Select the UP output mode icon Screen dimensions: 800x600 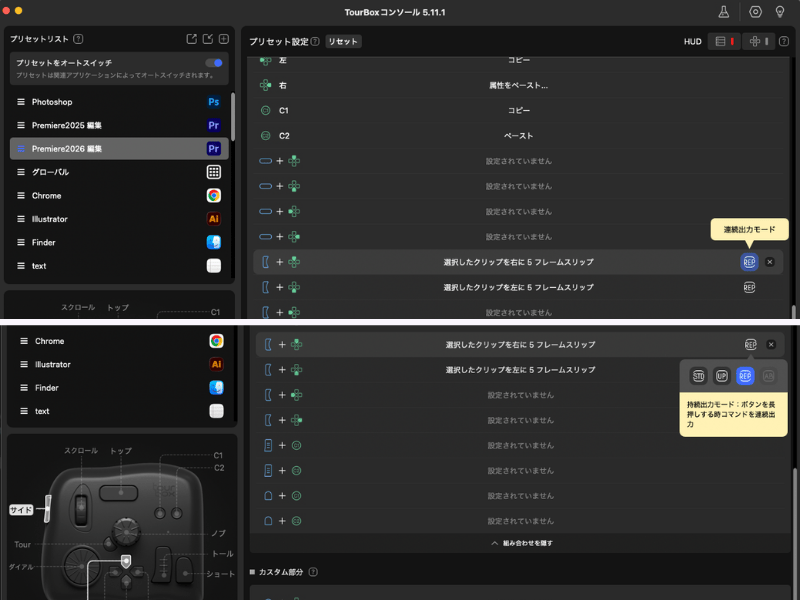(721, 376)
